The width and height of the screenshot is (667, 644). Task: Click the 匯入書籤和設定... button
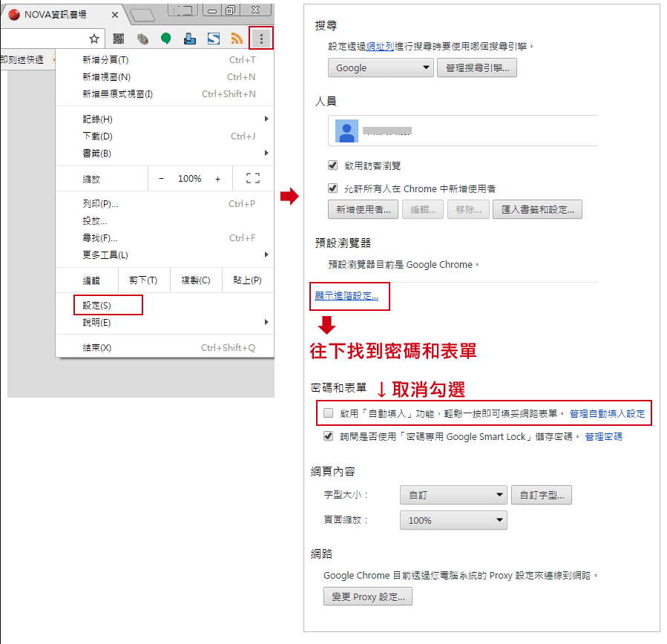tap(537, 210)
